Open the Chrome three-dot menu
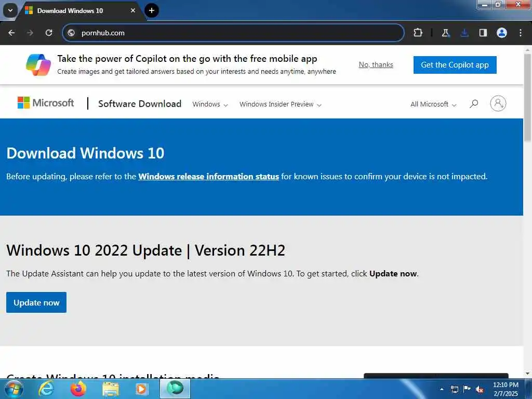The height and width of the screenshot is (399, 532). 521,33
